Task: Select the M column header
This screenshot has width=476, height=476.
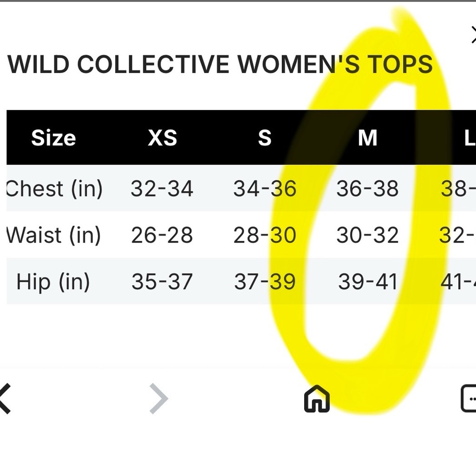Action: pos(367,138)
